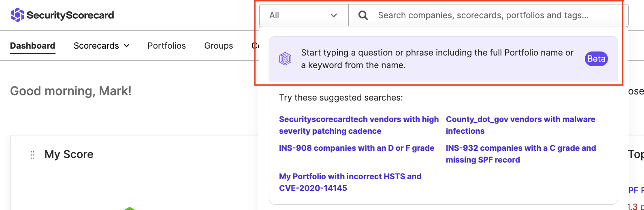Choose the INS-932 companies missing SPF record suggestion
This screenshot has width=644, height=210.
(521, 154)
